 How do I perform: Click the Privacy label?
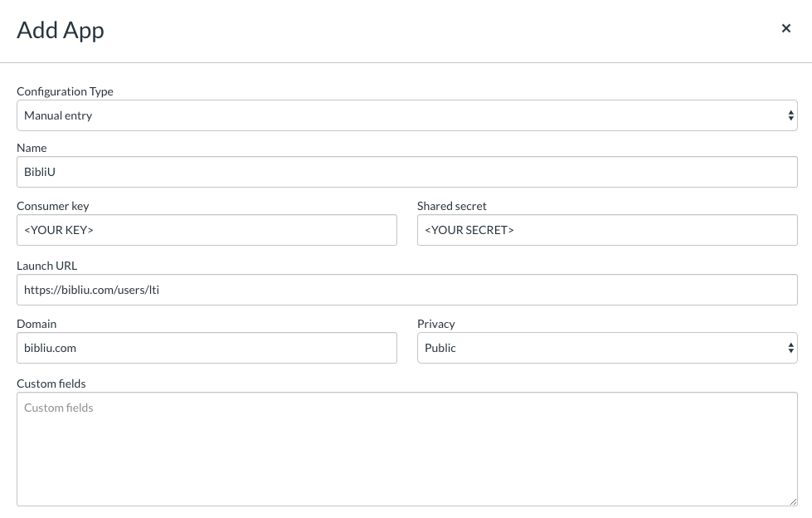point(436,324)
